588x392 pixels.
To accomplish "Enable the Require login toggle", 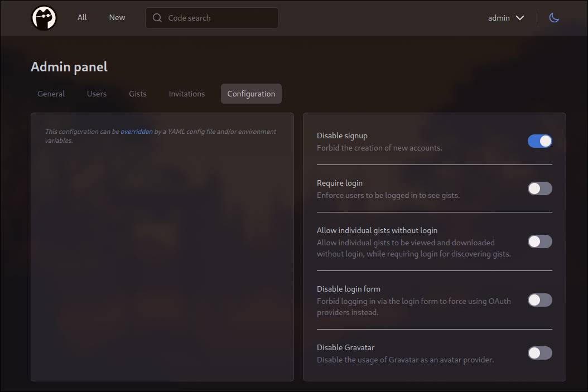I will pos(539,188).
